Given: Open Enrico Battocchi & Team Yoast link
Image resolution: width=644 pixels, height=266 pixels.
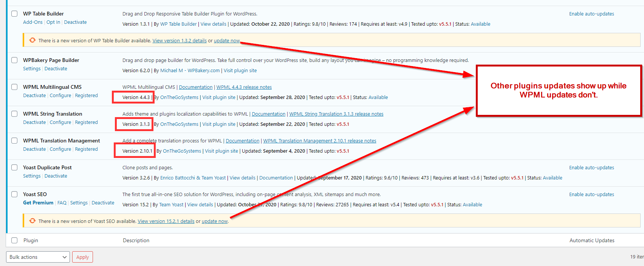Looking at the screenshot, I should click(193, 178).
